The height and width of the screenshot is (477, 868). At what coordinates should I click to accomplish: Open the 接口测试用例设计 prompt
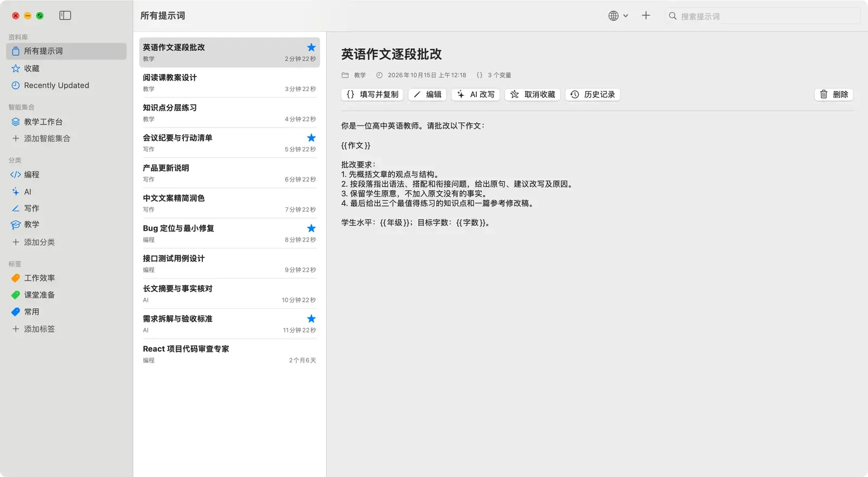click(x=229, y=264)
